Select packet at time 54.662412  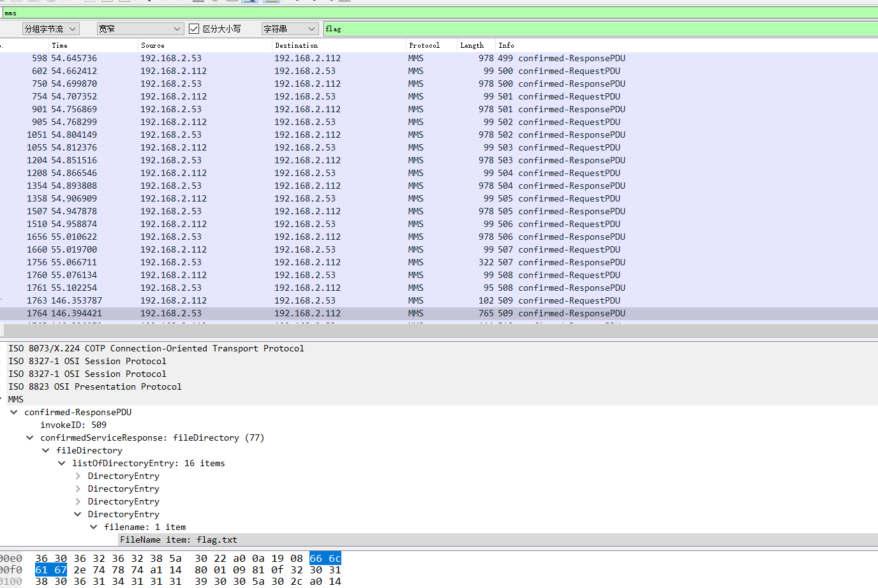pos(439,71)
